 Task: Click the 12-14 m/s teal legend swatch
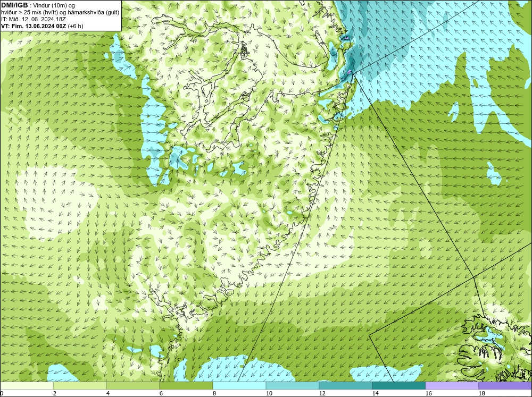tap(346, 385)
